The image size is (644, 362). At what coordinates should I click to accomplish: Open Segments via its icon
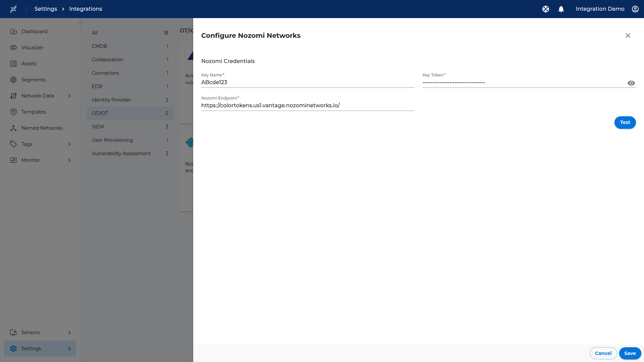pyautogui.click(x=13, y=80)
